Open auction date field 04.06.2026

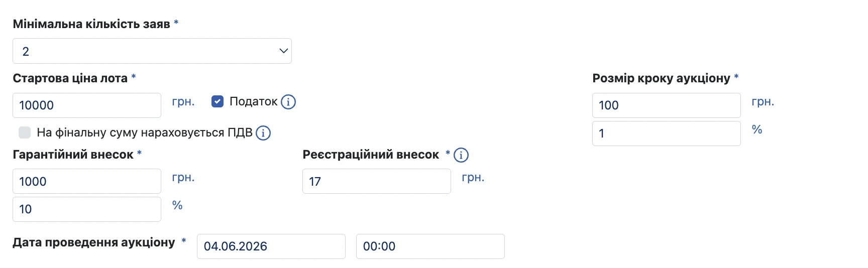[271, 246]
